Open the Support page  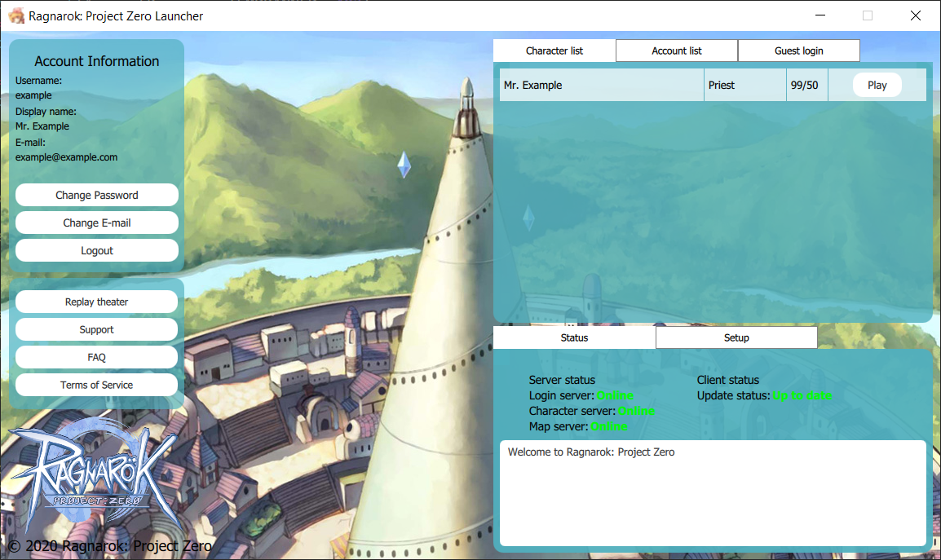[96, 329]
